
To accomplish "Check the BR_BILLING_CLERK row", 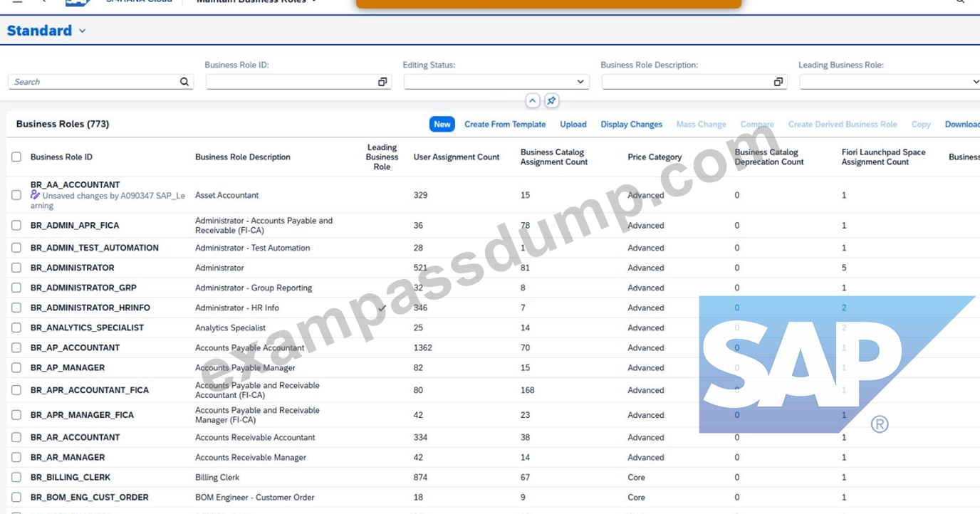I will (16, 477).
